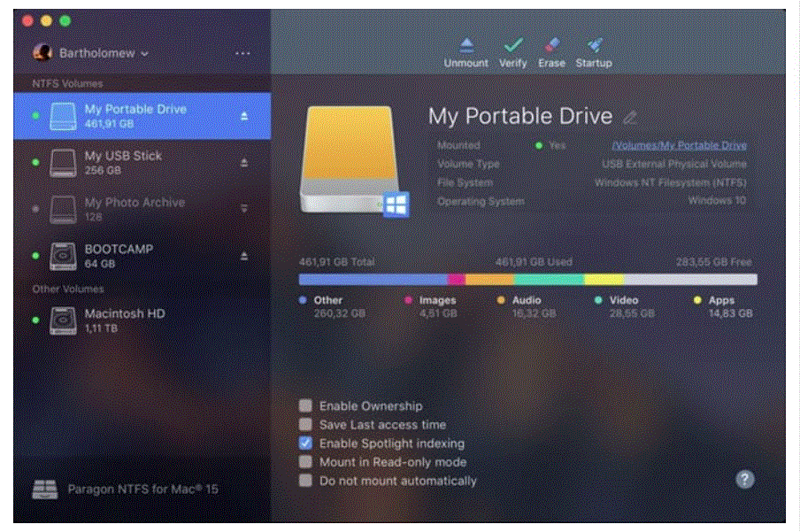This screenshot has width=800, height=532.
Task: Click the Video legend entry
Action: tap(625, 306)
